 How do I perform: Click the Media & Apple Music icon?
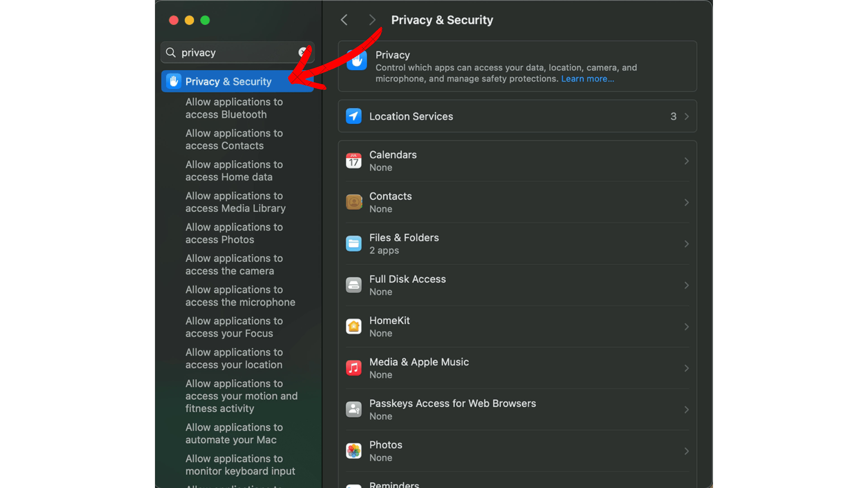click(354, 368)
